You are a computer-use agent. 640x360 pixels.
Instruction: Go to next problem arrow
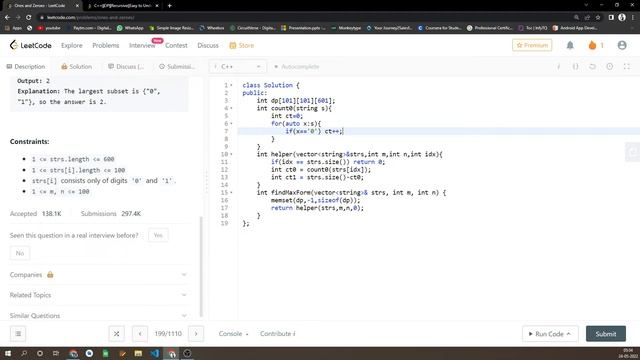pyautogui.click(x=196, y=333)
